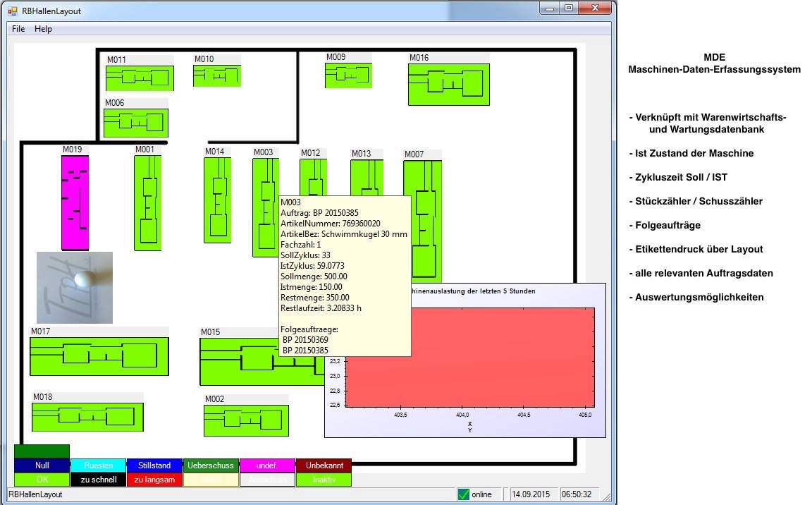The image size is (812, 505).
Task: Select machine M012 block
Action: tap(313, 177)
